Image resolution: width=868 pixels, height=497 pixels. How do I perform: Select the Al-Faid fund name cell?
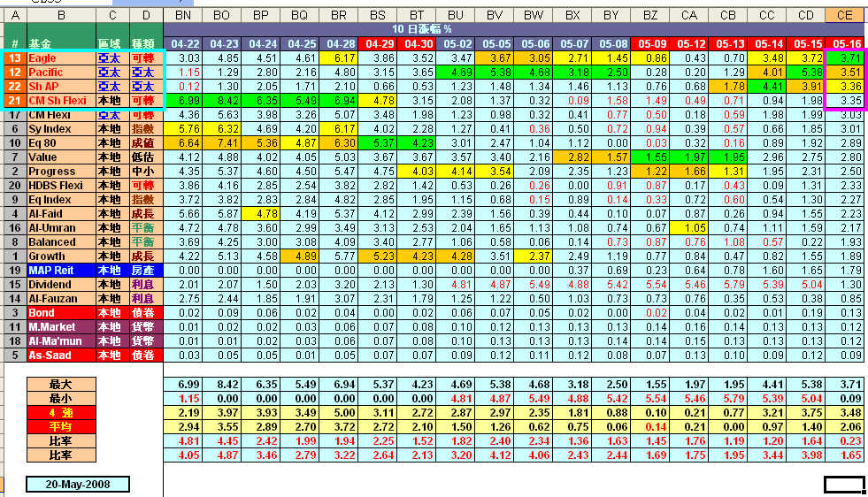(x=61, y=214)
